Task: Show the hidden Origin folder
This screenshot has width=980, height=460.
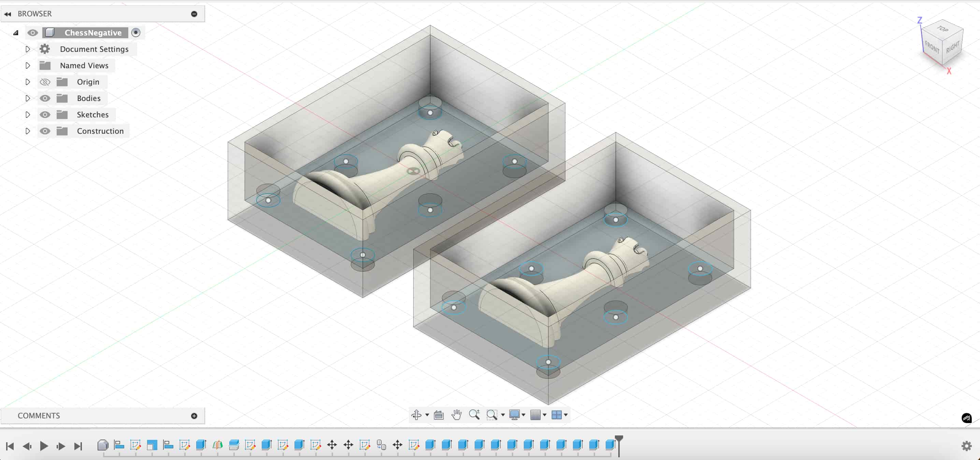Action: (45, 82)
